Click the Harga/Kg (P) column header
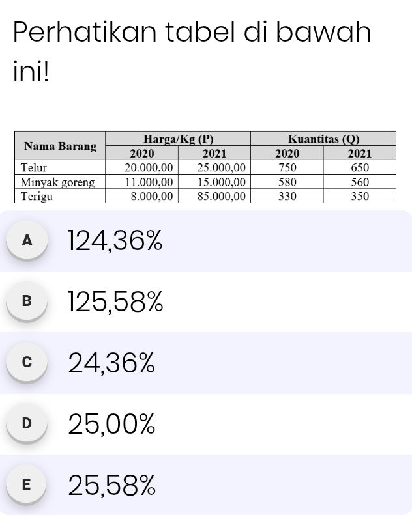The height and width of the screenshot is (532, 412). pyautogui.click(x=178, y=138)
